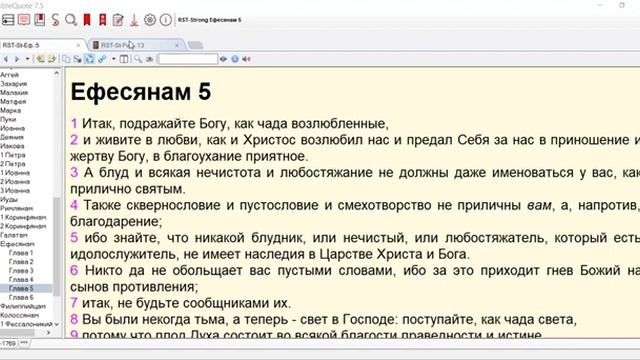Open Глава 6 under Ефесянам
The height and width of the screenshot is (360, 640).
click(x=21, y=298)
